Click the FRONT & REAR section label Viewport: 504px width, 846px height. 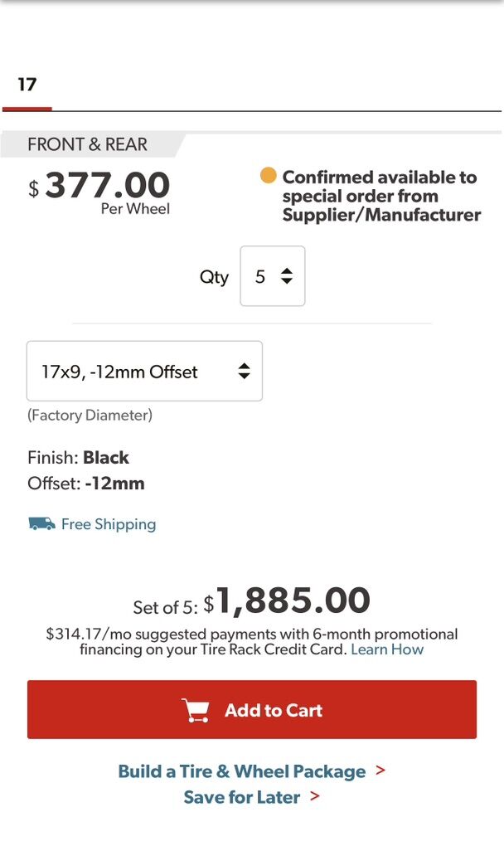[x=87, y=144]
